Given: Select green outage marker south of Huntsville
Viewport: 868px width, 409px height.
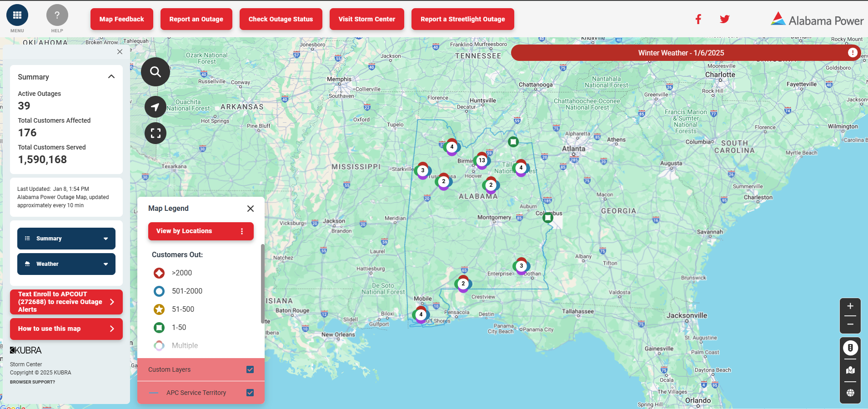Looking at the screenshot, I should pyautogui.click(x=513, y=142).
